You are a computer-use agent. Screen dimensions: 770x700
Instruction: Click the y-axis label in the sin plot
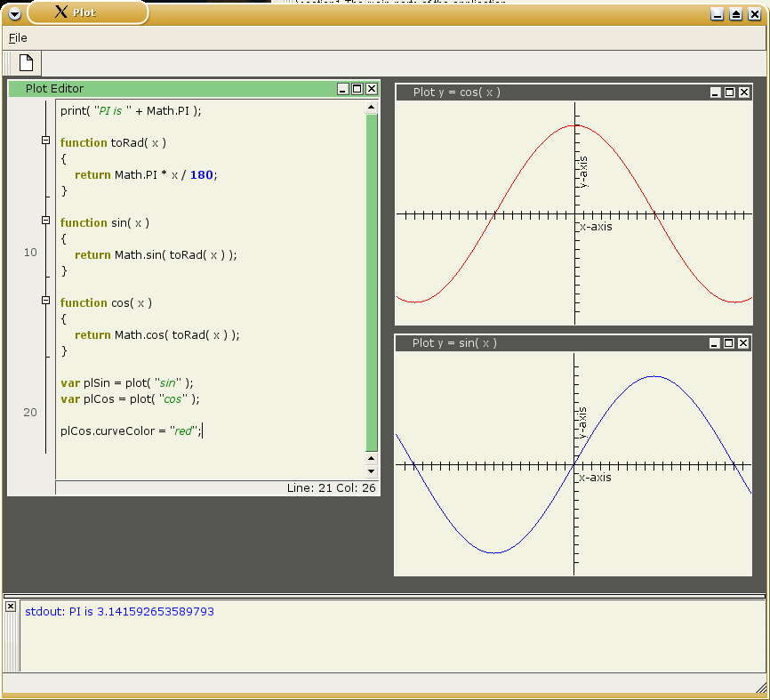[582, 423]
